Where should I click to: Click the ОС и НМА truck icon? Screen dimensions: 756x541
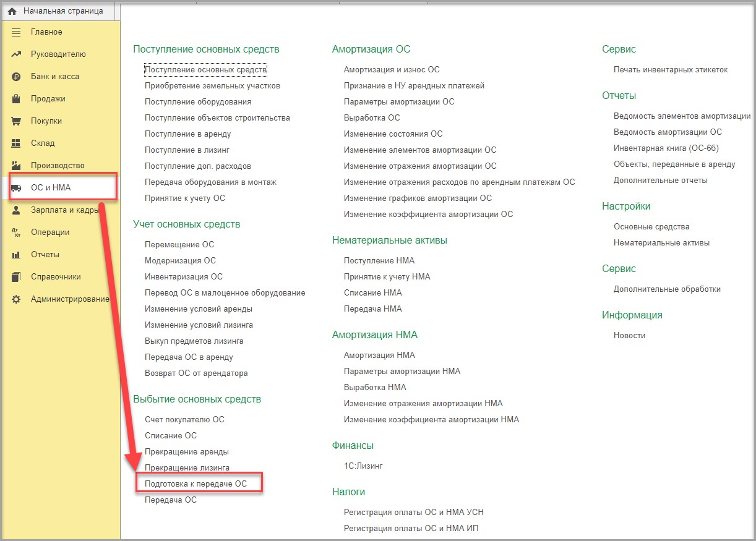coord(17,188)
